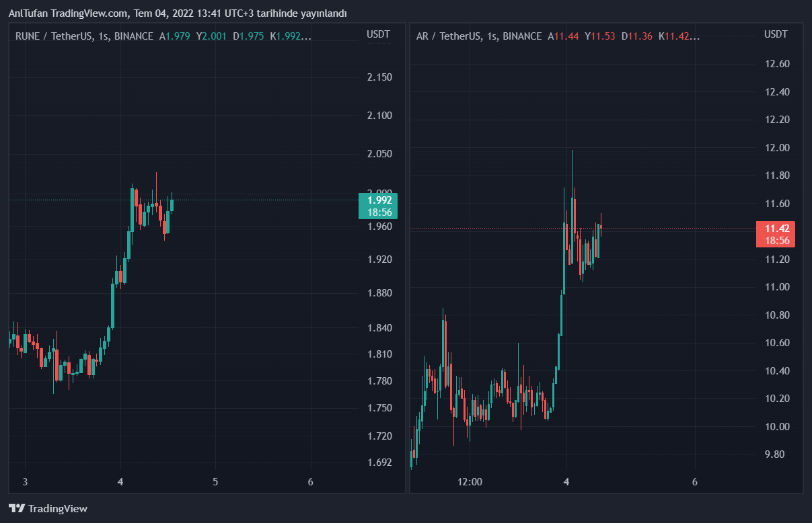Click date 3 on RUNE time axis
812x523 pixels.
tap(25, 482)
